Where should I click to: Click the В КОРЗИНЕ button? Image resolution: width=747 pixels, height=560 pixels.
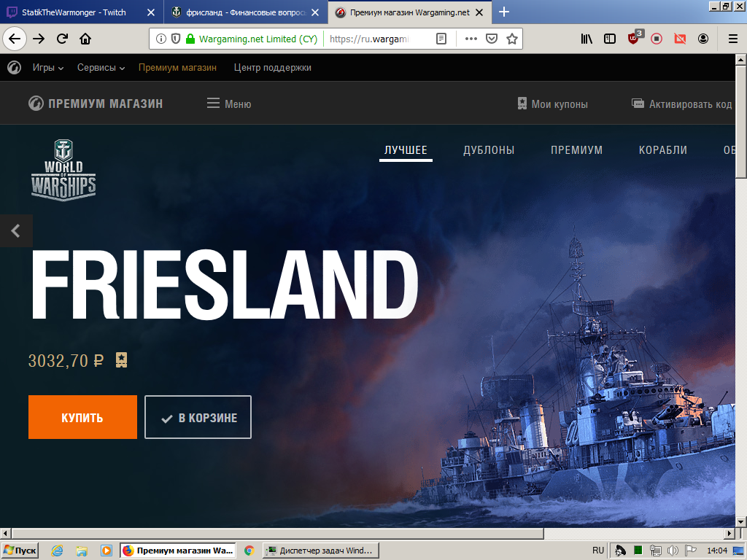point(198,417)
